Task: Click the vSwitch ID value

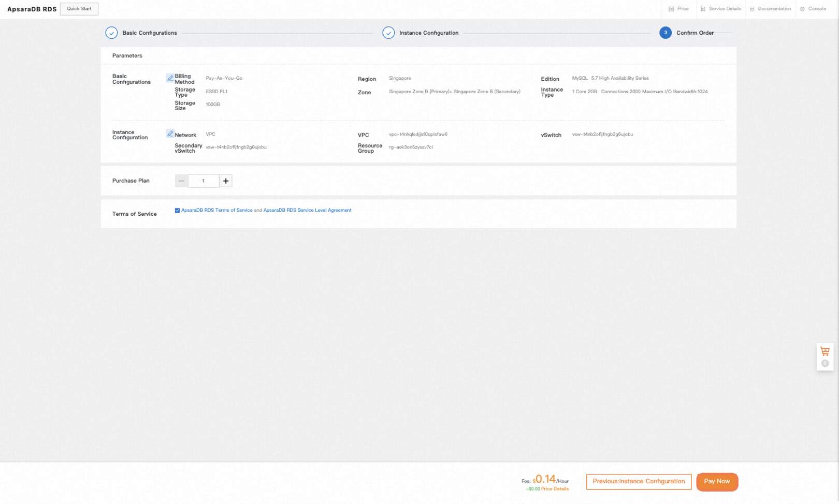Action: 602,134
